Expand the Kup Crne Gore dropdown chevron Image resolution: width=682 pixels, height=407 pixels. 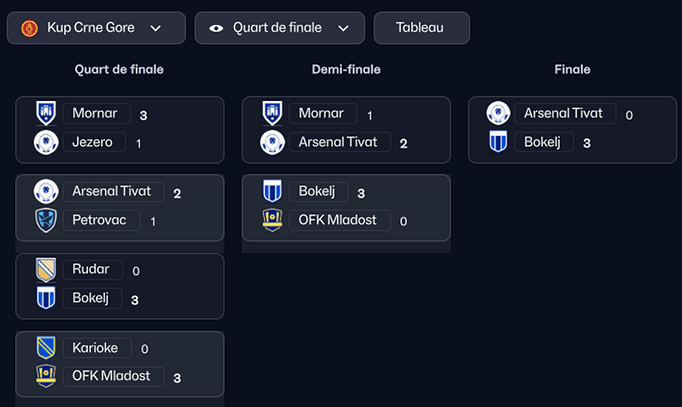[x=155, y=28]
